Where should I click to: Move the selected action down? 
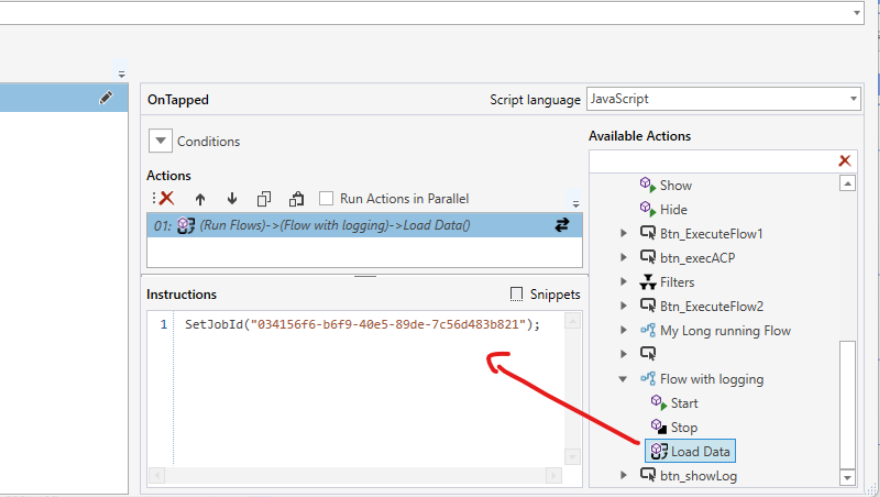[232, 199]
